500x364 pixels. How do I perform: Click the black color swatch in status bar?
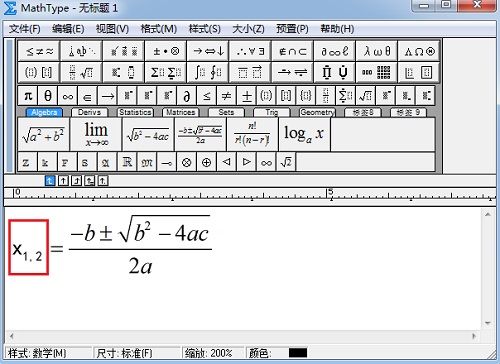298,353
